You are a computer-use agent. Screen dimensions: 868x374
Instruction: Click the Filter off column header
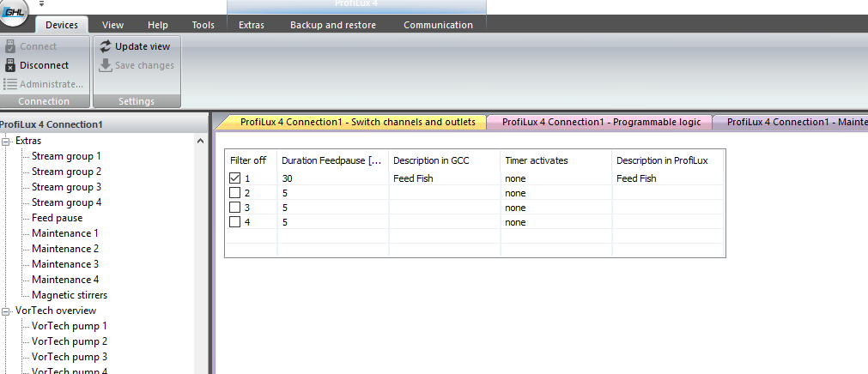[x=249, y=160]
